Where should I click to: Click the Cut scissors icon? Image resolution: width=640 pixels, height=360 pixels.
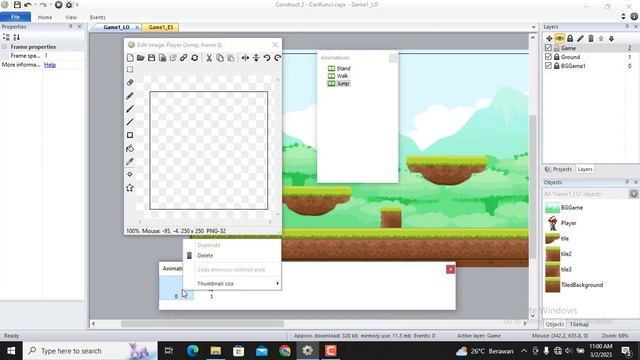pos(209,58)
